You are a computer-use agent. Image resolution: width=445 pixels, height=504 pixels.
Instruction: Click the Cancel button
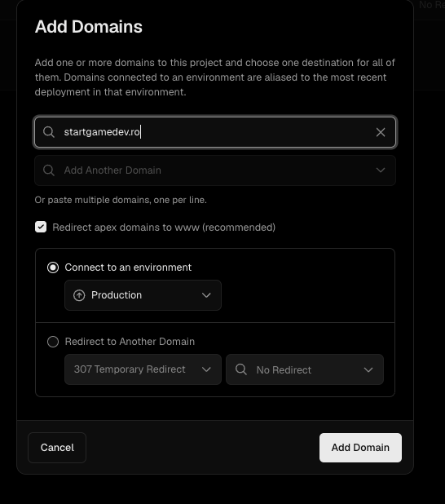57,448
